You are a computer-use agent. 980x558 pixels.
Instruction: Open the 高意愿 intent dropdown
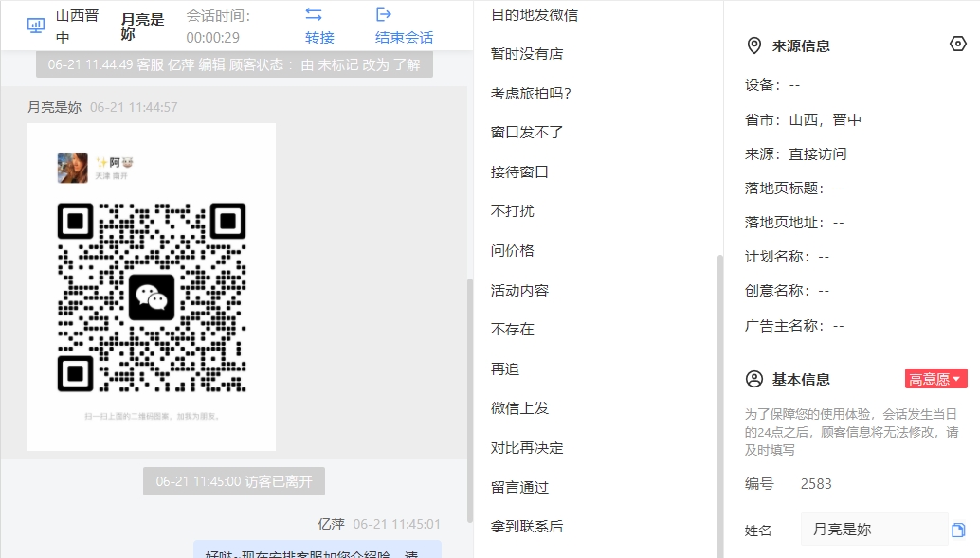pos(935,379)
